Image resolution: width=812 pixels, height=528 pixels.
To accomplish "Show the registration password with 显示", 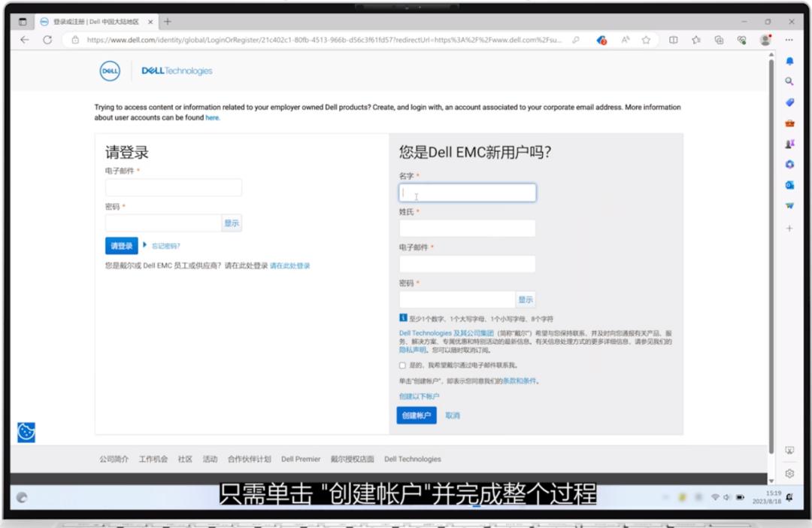I will coord(526,299).
